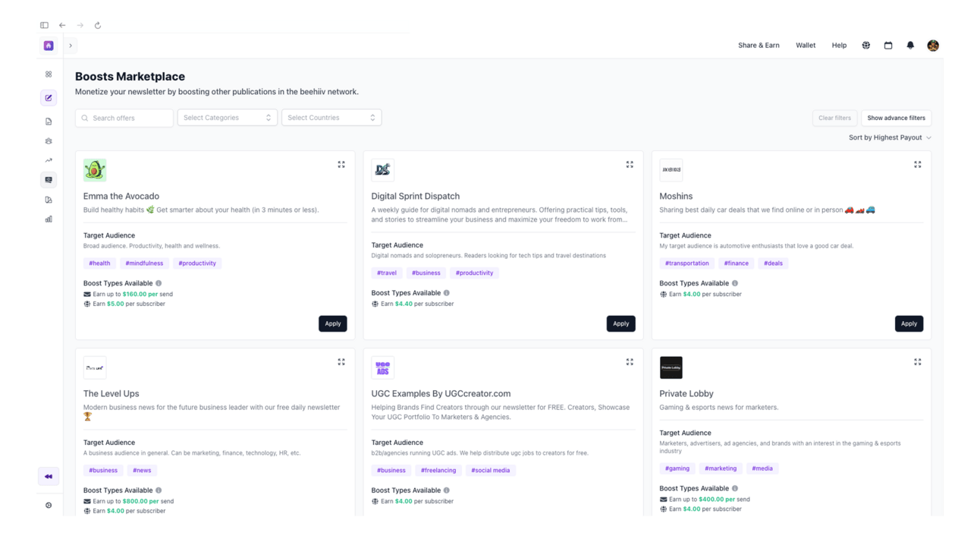
Task: Expand the Moshins card
Action: coord(918,164)
